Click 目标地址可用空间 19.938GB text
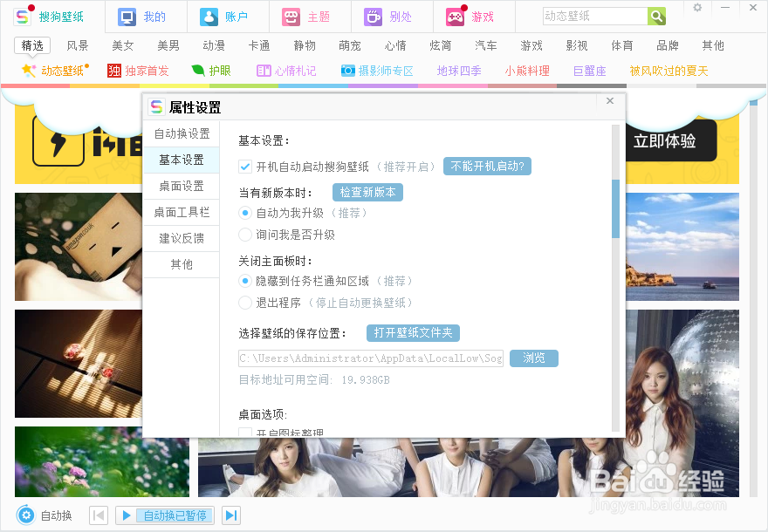 [x=314, y=379]
